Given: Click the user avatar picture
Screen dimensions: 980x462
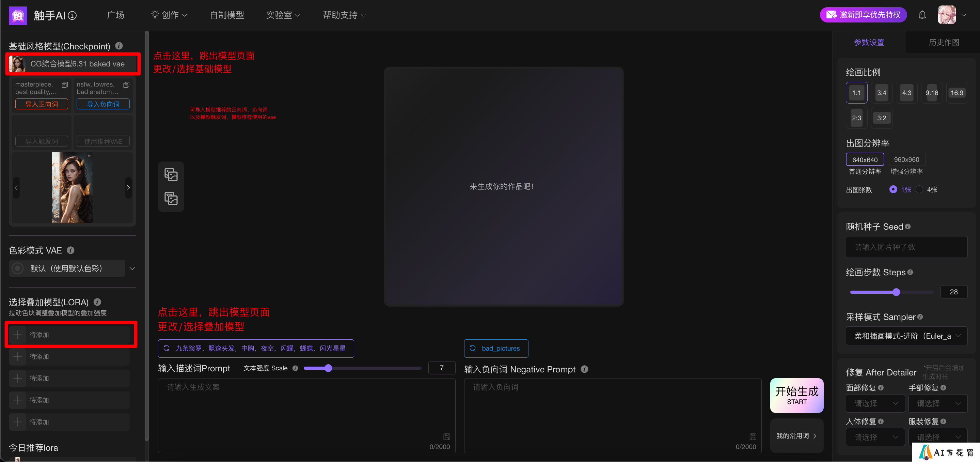Looking at the screenshot, I should [x=947, y=15].
